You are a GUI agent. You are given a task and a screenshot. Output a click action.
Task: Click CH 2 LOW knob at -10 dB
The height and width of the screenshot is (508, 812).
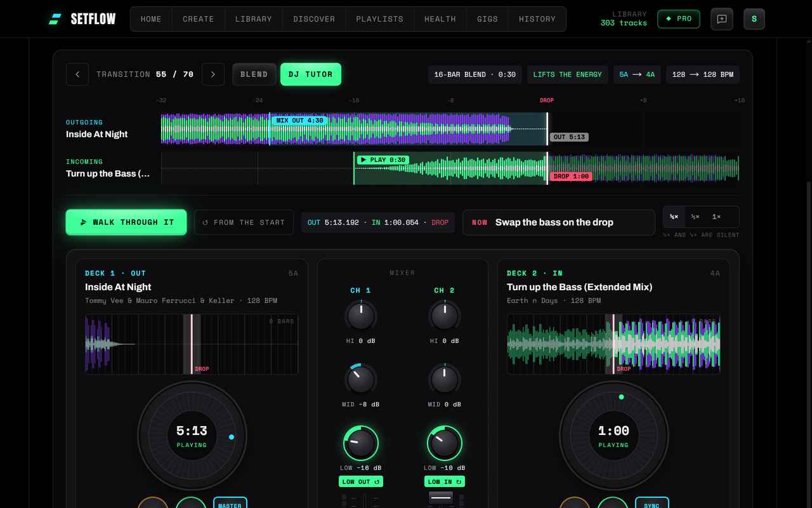445,443
